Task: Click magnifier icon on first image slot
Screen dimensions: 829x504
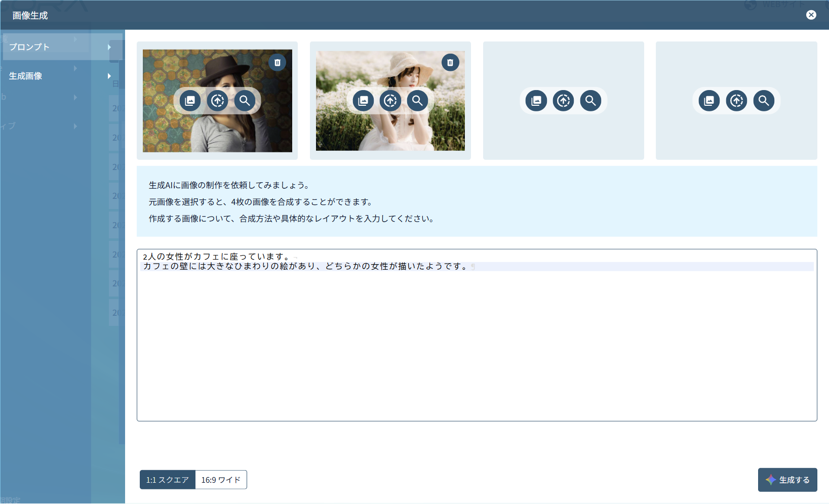Action: point(245,101)
